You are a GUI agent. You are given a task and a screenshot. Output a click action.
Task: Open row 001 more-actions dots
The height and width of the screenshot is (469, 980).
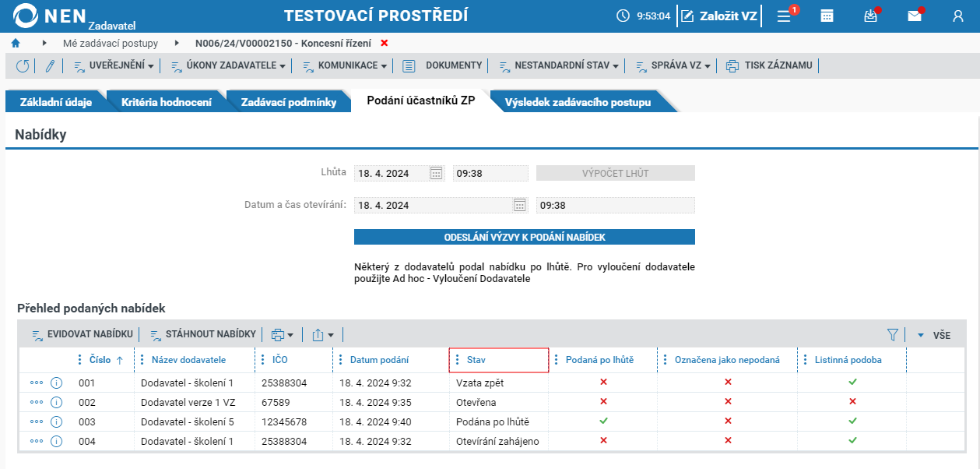coord(37,383)
